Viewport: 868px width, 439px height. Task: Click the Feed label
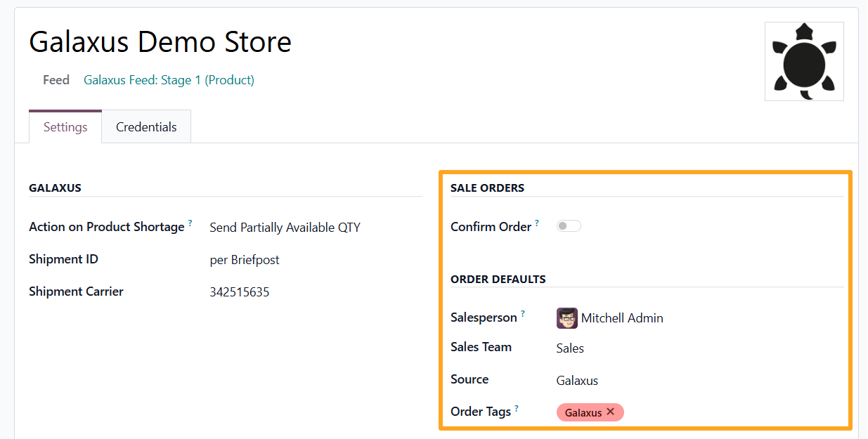[56, 80]
